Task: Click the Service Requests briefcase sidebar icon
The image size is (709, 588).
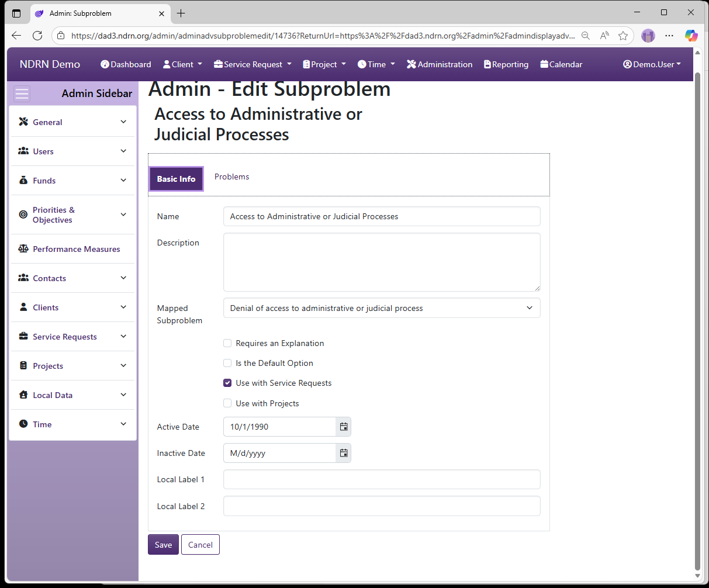Action: pos(23,336)
